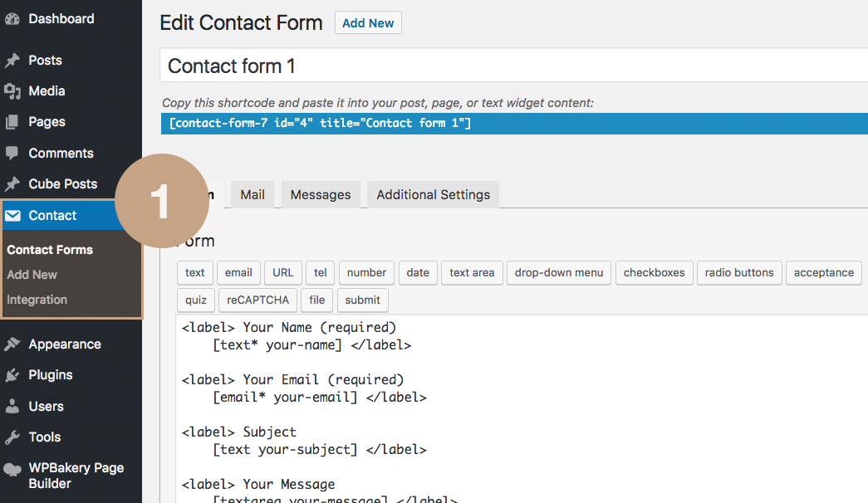Click the Comments speech bubble icon
The height and width of the screenshot is (503, 868).
pos(12,154)
